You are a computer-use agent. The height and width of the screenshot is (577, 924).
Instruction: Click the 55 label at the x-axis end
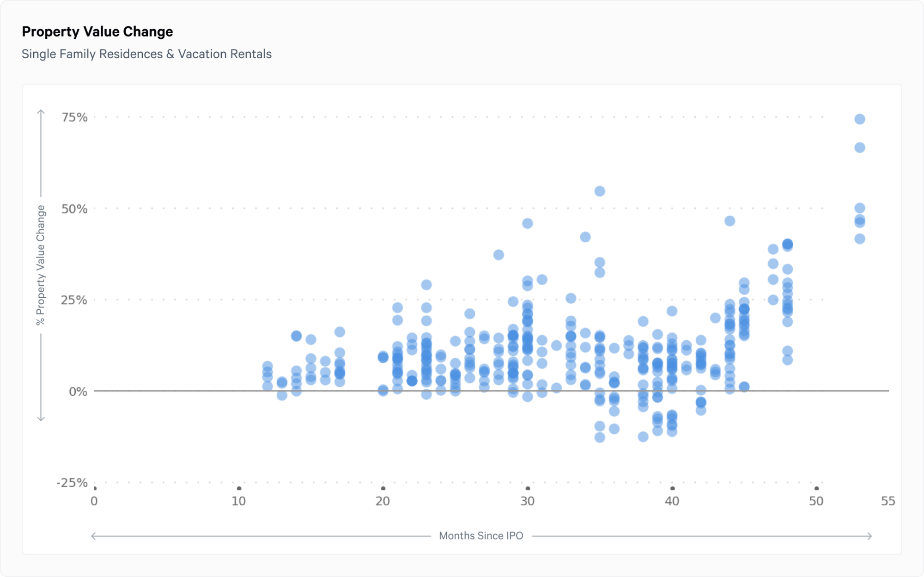tap(888, 501)
